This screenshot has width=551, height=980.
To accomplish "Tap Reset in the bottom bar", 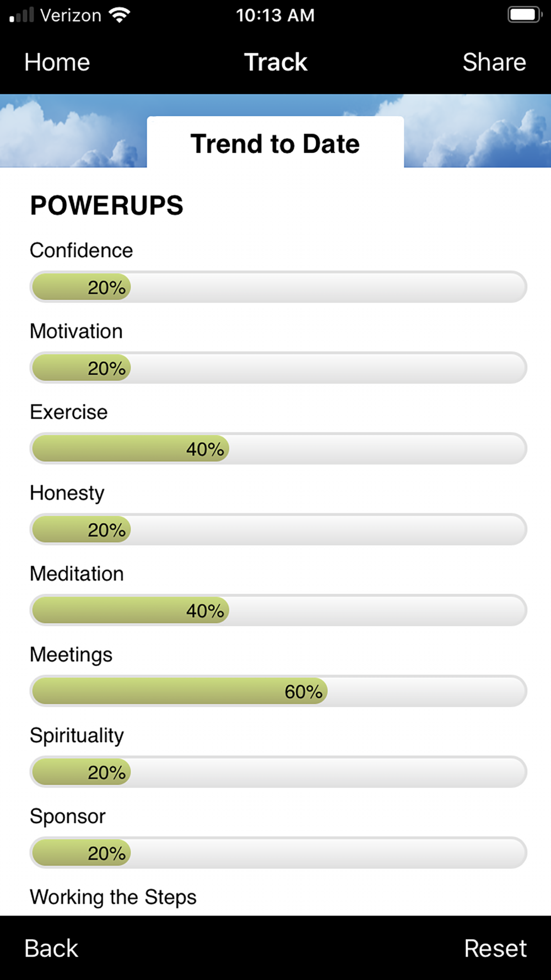I will tap(495, 949).
